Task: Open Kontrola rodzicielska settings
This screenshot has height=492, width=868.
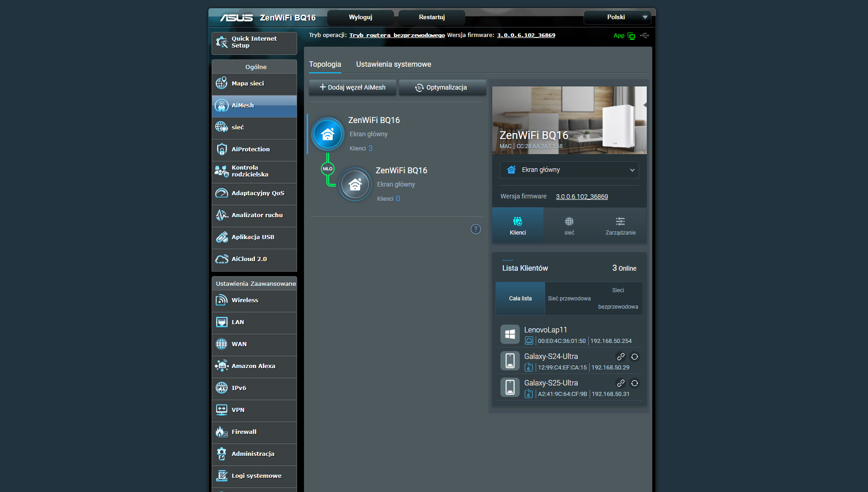Action: [x=254, y=171]
